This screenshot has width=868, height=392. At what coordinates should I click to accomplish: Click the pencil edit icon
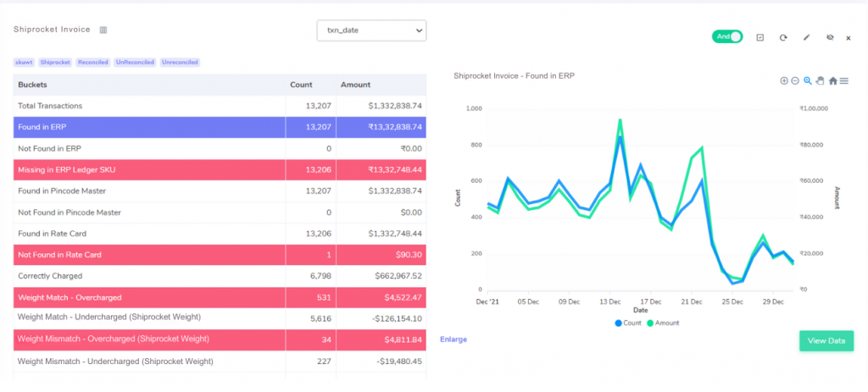pyautogui.click(x=807, y=37)
